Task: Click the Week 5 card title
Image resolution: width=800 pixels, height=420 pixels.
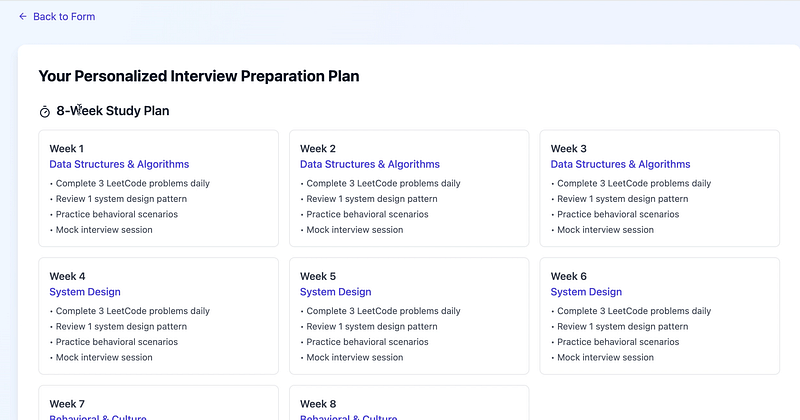Action: coord(318,277)
